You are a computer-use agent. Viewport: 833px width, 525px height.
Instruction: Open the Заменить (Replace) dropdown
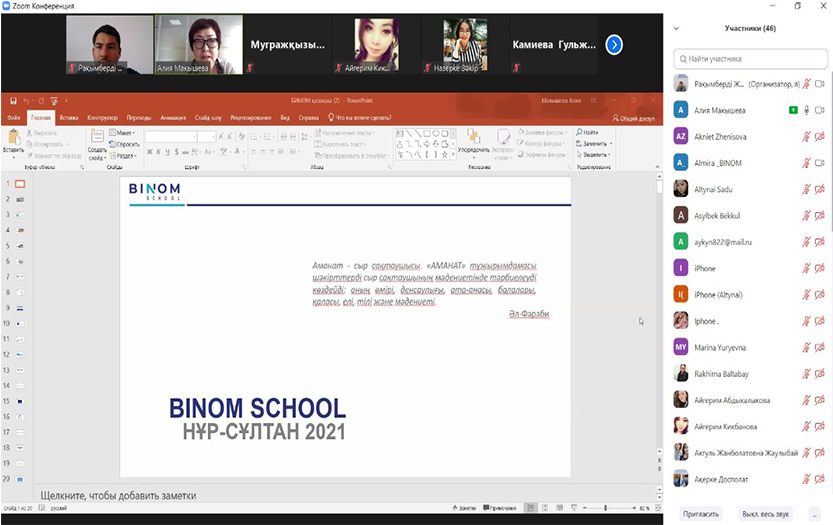click(594, 143)
